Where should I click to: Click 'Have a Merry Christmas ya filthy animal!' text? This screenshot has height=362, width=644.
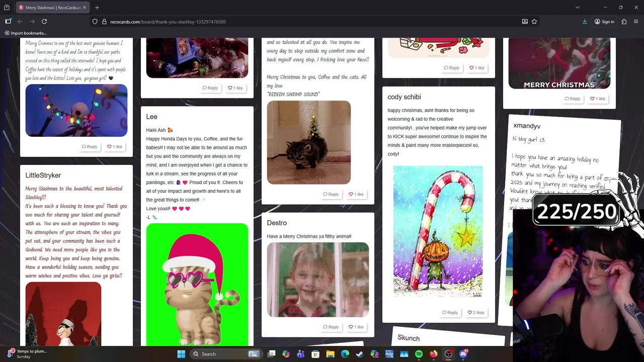tap(309, 236)
